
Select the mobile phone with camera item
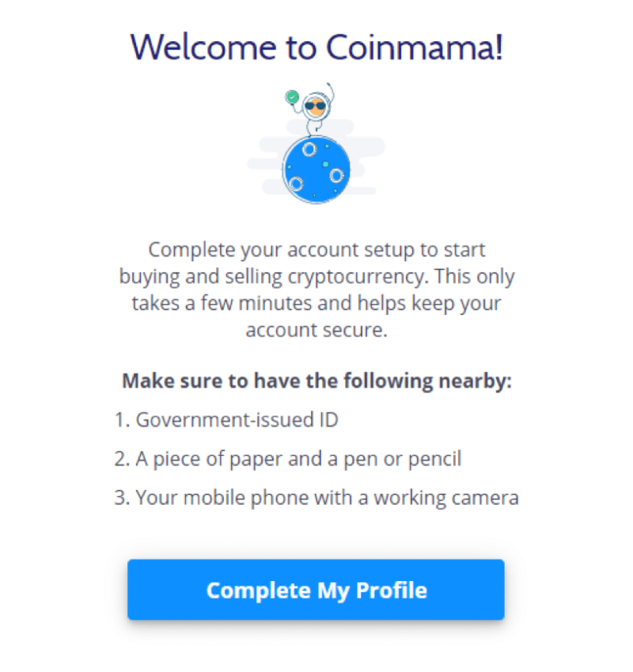[x=316, y=498]
